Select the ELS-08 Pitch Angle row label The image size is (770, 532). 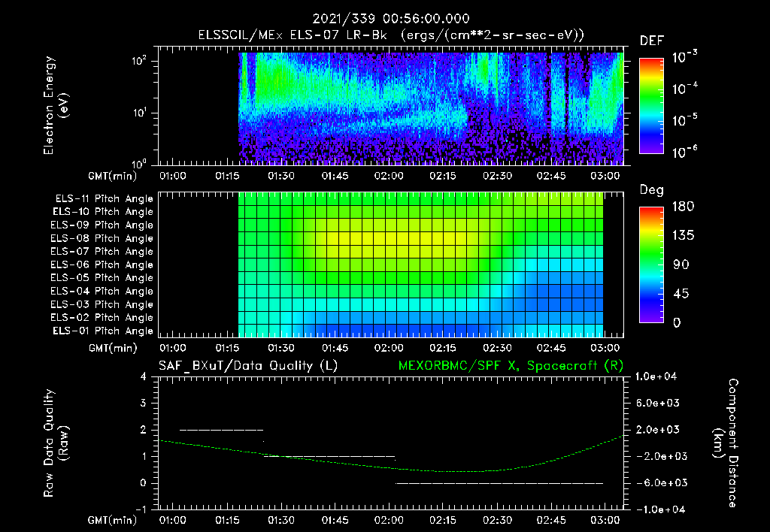click(102, 238)
